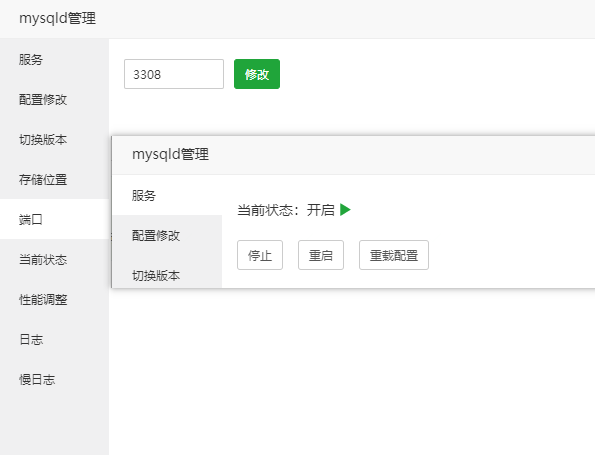Click the port number input field
The image size is (595, 455).
coord(174,74)
